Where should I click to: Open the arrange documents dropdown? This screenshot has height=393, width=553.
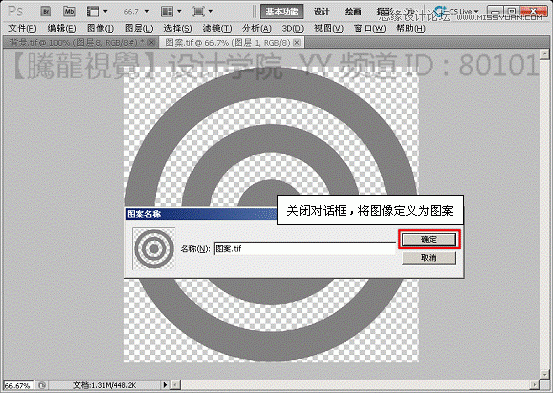pos(171,12)
